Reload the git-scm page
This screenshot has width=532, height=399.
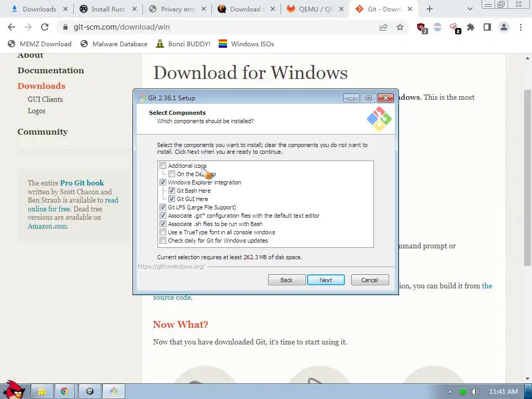[x=45, y=27]
